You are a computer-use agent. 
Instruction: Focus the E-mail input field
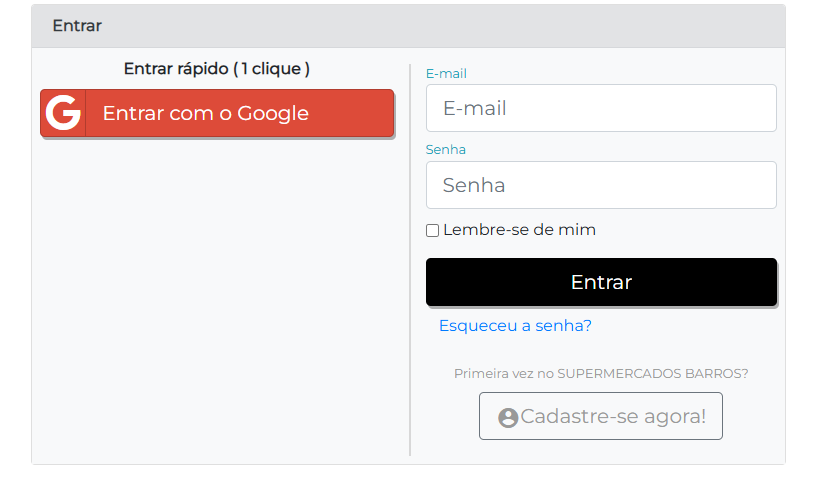(x=601, y=108)
